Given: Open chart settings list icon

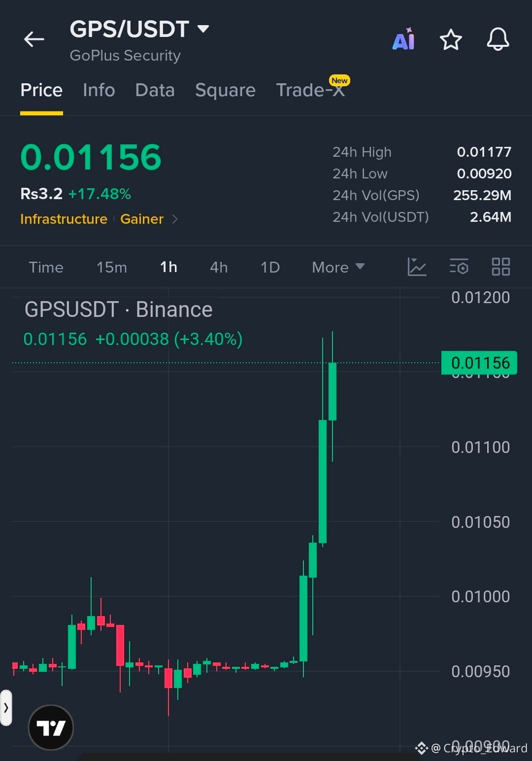Looking at the screenshot, I should pyautogui.click(x=459, y=267).
